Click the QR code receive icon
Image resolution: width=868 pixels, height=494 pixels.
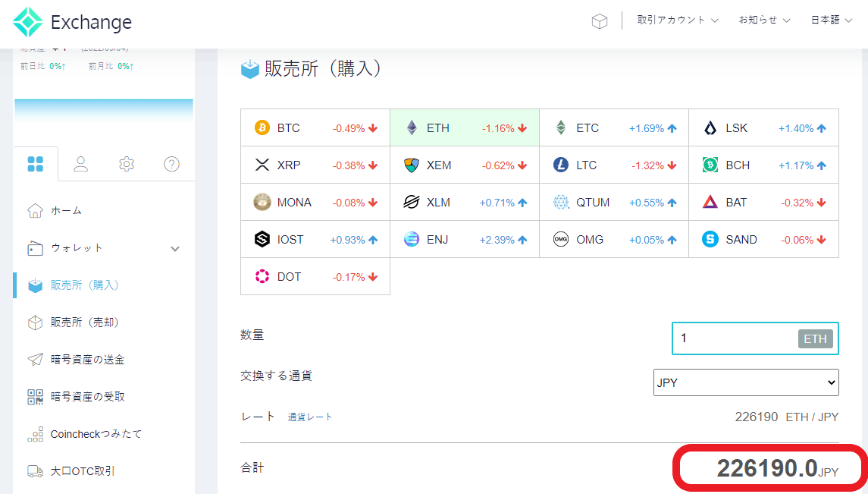click(35, 397)
